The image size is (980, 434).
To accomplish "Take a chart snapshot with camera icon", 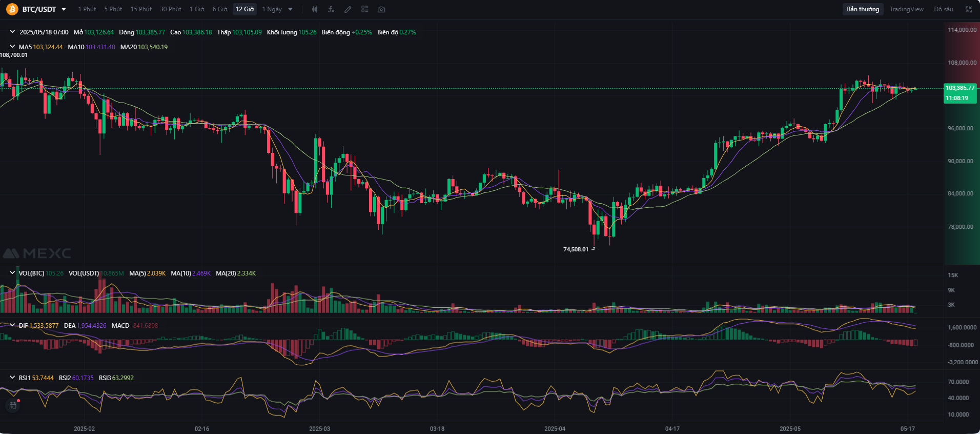I will tap(381, 9).
